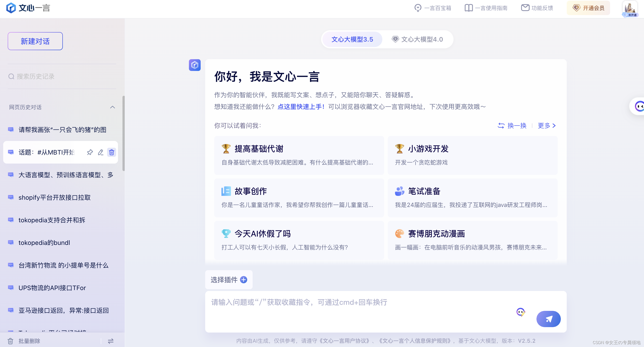Click the edit pencil on MBTI conversation
This screenshot has width=644, height=347.
pos(101,152)
